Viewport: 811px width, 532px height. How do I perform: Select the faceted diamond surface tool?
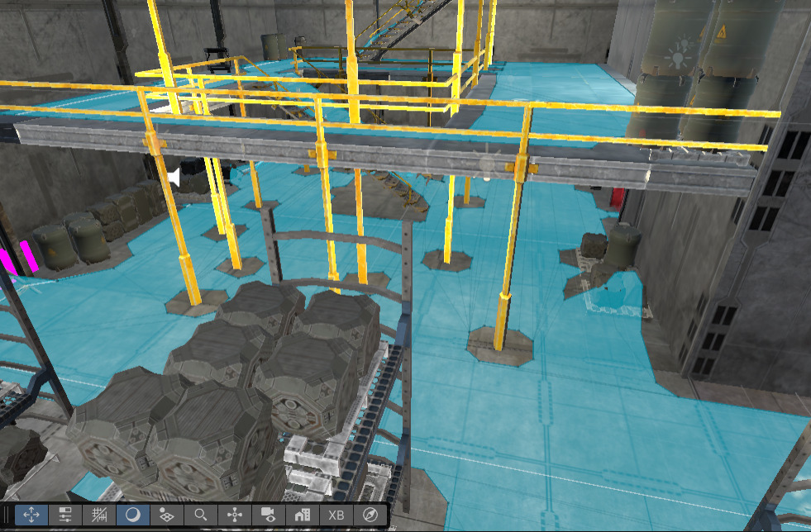166,516
